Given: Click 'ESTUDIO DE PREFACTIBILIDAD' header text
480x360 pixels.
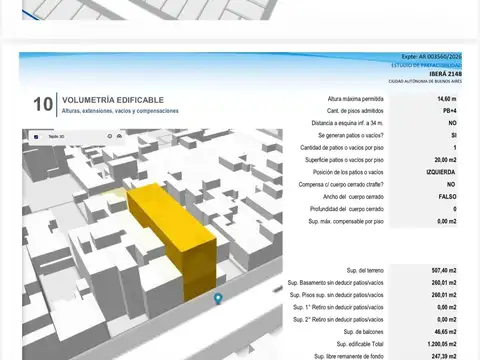Looking at the screenshot, I should (426, 65).
